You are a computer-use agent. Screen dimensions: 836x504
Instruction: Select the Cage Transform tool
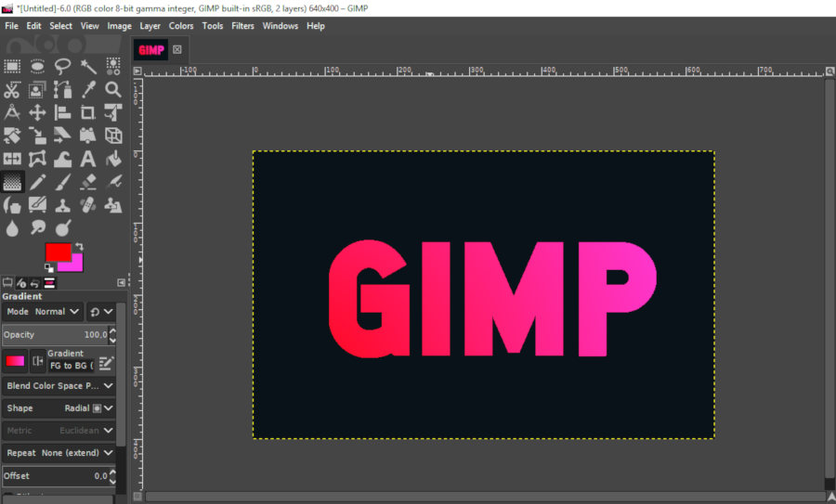(x=37, y=159)
